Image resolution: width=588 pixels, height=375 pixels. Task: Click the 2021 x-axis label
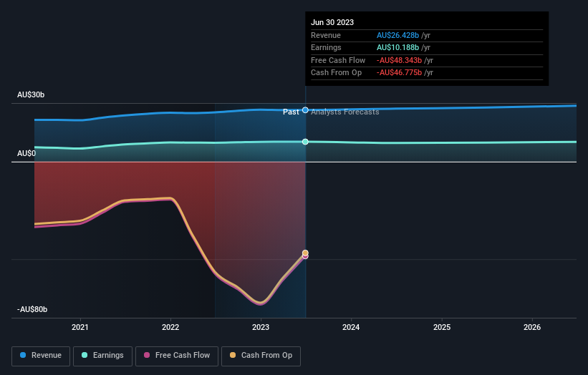(80, 327)
